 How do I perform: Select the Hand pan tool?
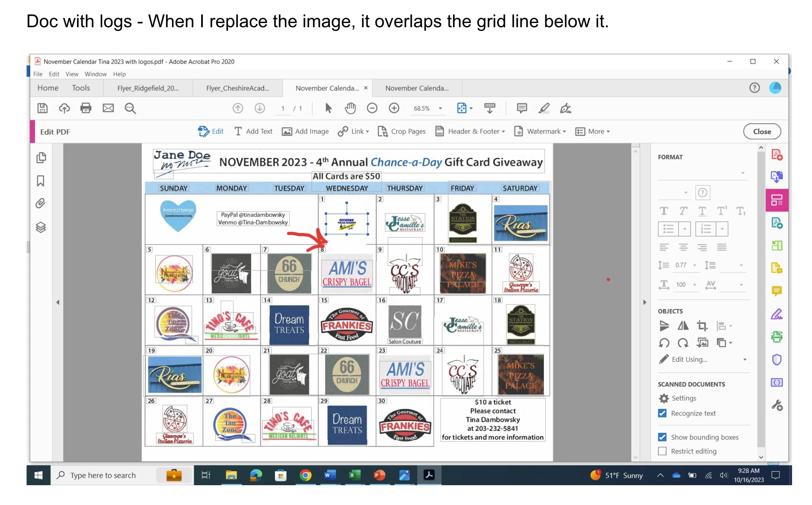pyautogui.click(x=350, y=109)
